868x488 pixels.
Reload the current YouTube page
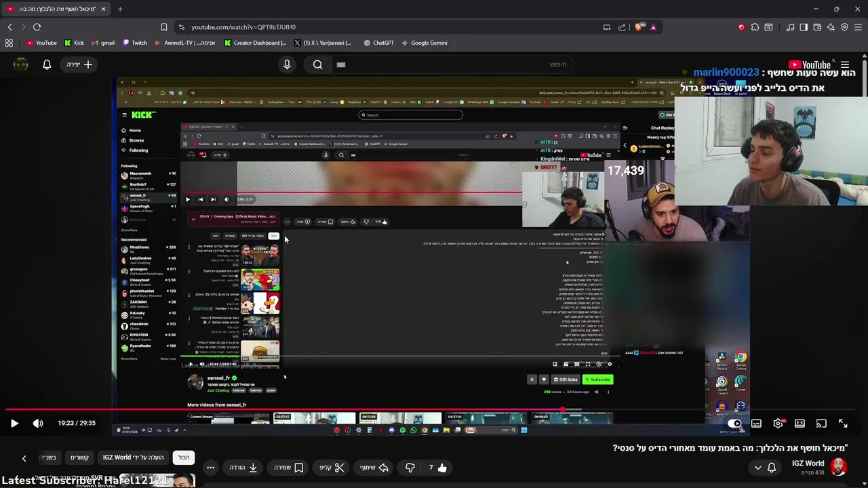click(x=37, y=27)
